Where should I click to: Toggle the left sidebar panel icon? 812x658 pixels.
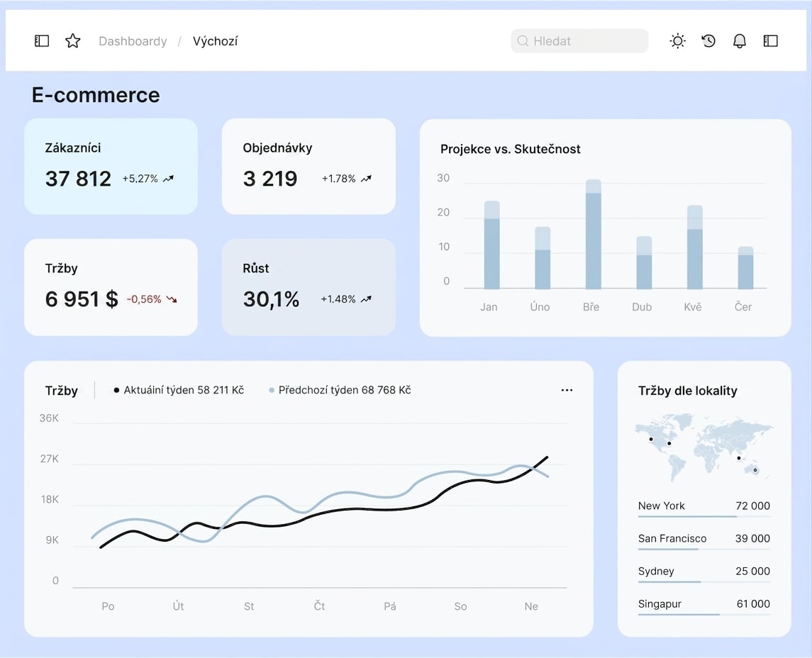click(x=41, y=41)
